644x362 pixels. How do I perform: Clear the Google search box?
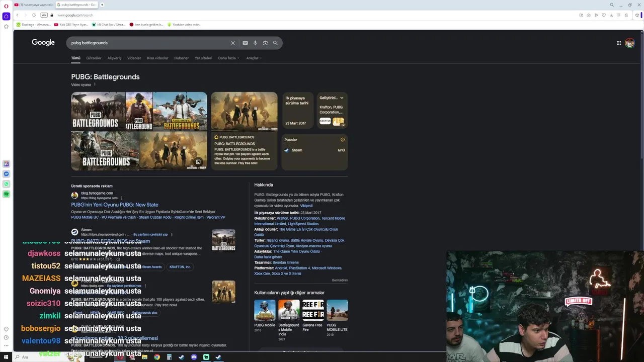[x=233, y=43]
